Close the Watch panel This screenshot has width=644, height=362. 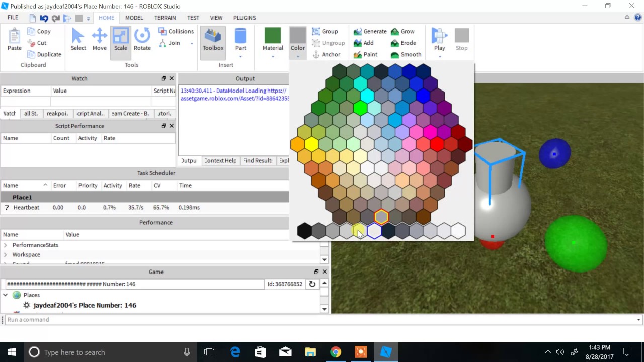pos(172,78)
